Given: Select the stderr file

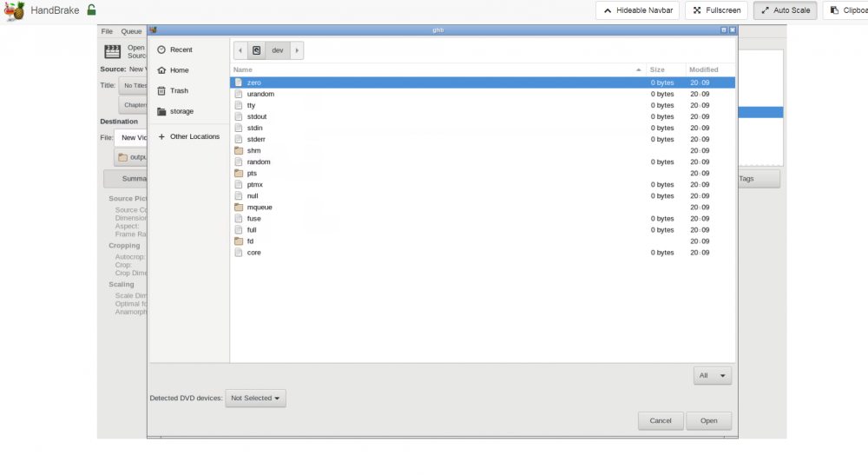Looking at the screenshot, I should [x=482, y=140].
